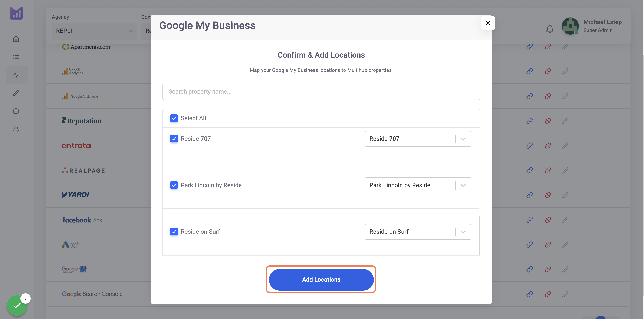This screenshot has height=319, width=644.
Task: Click the Multihub logo icon
Action: (x=16, y=13)
